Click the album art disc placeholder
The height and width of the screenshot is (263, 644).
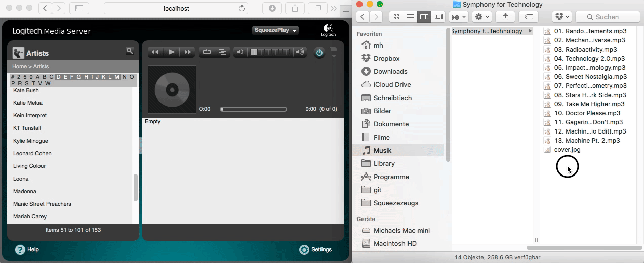[172, 90]
